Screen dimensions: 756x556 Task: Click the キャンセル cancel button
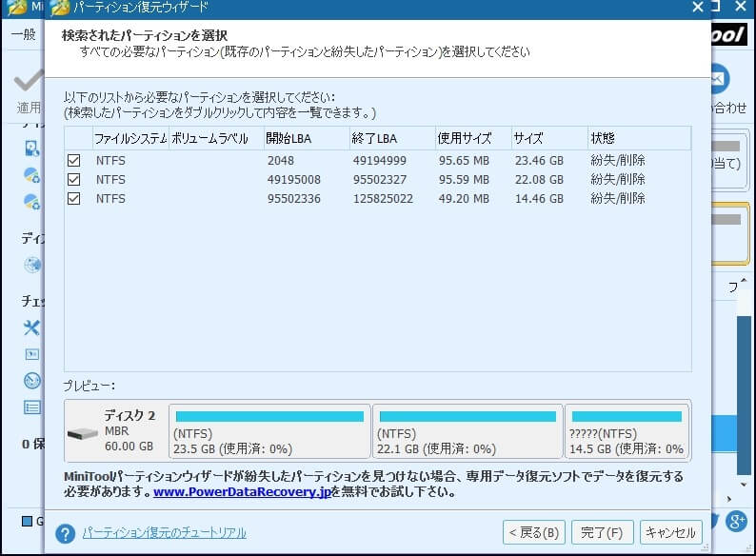click(x=670, y=532)
